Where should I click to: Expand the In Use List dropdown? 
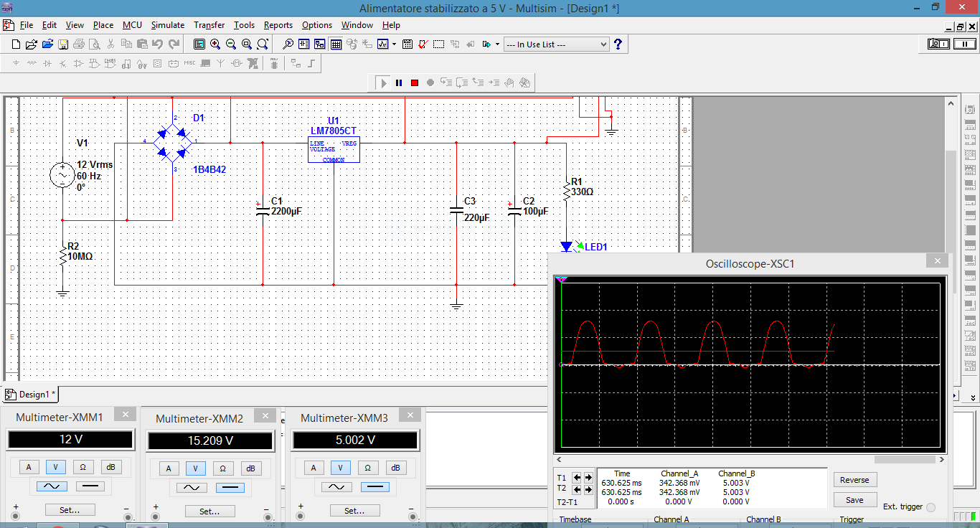(603, 44)
